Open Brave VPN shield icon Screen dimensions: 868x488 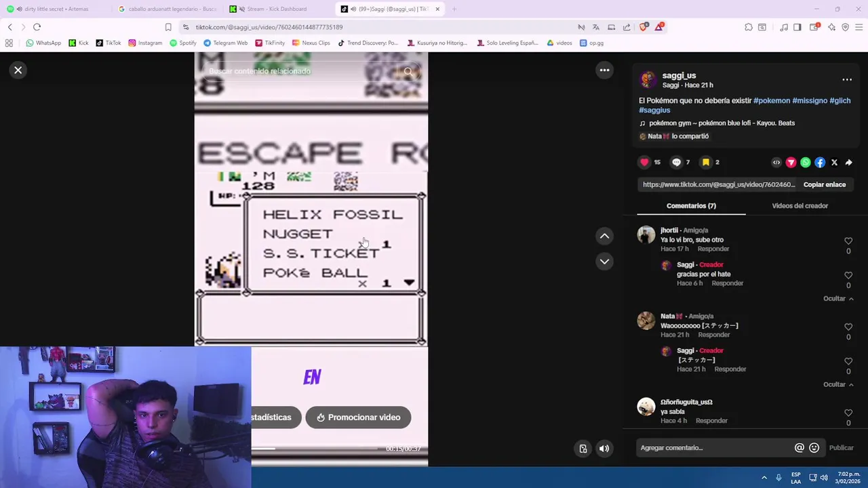846,27
